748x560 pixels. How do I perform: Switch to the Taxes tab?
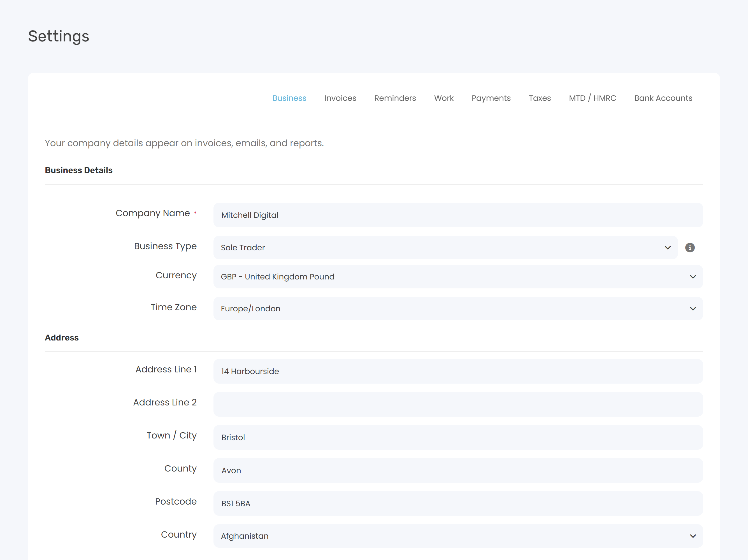(x=540, y=98)
